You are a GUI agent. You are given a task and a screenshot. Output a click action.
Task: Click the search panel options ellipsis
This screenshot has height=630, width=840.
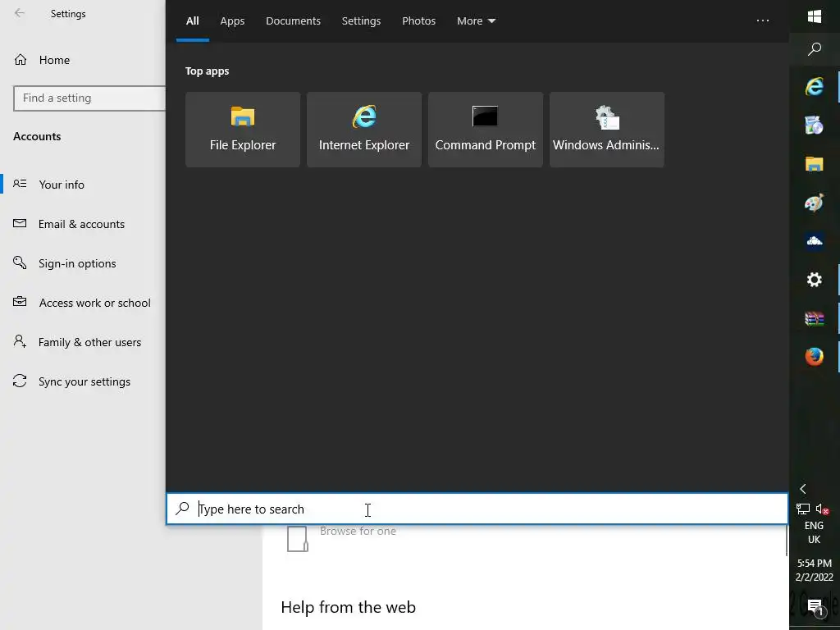(x=763, y=21)
